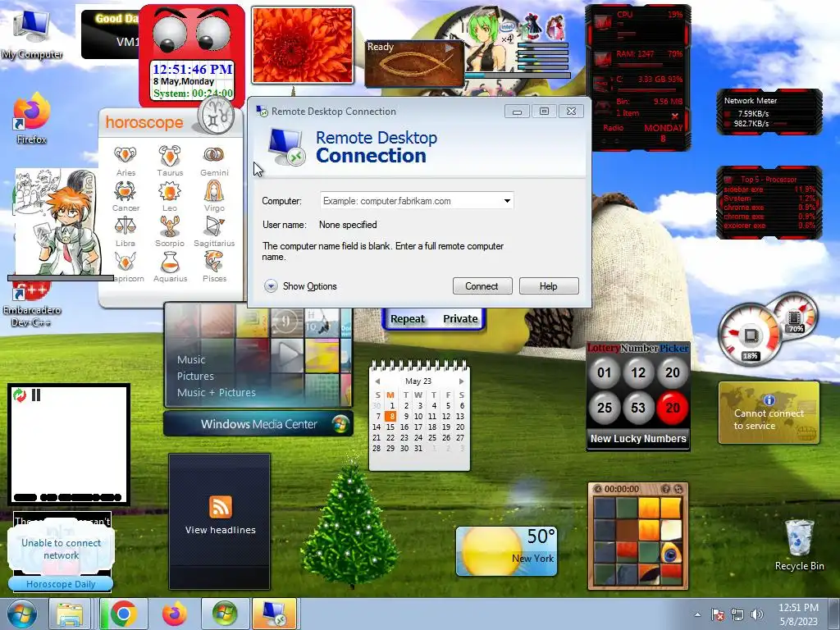Select the Aries sign in horoscope gadget
Image resolution: width=840 pixels, height=630 pixels.
(x=126, y=161)
